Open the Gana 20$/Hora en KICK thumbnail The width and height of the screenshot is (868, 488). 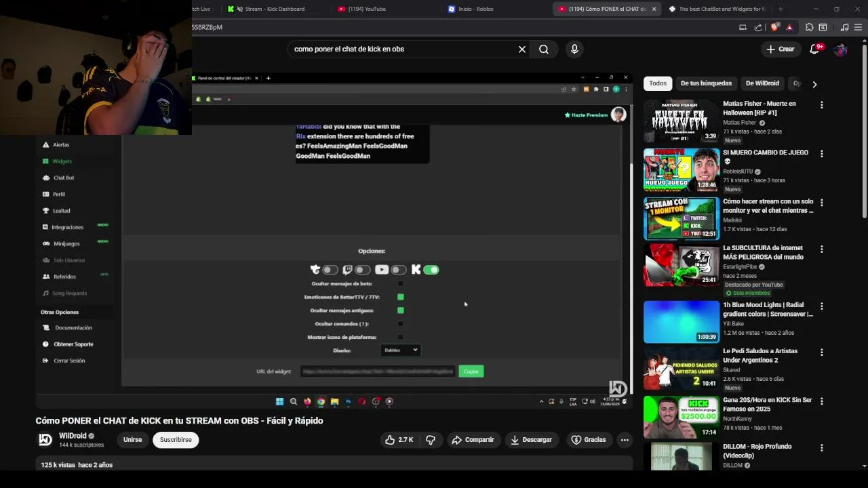(681, 418)
